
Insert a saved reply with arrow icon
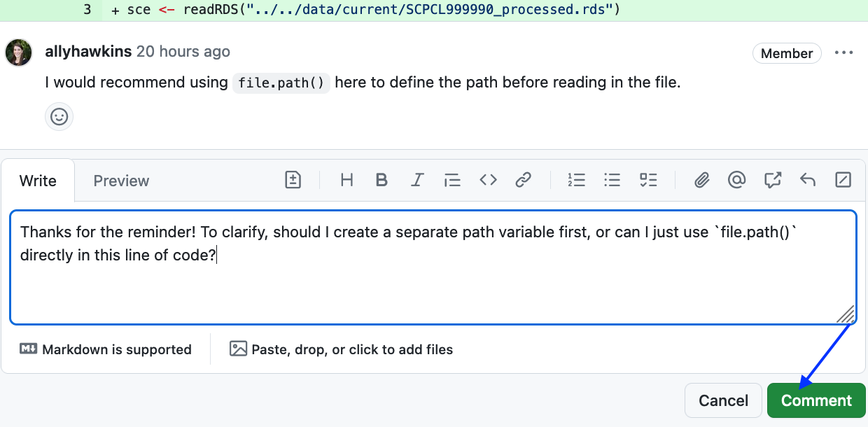point(808,180)
